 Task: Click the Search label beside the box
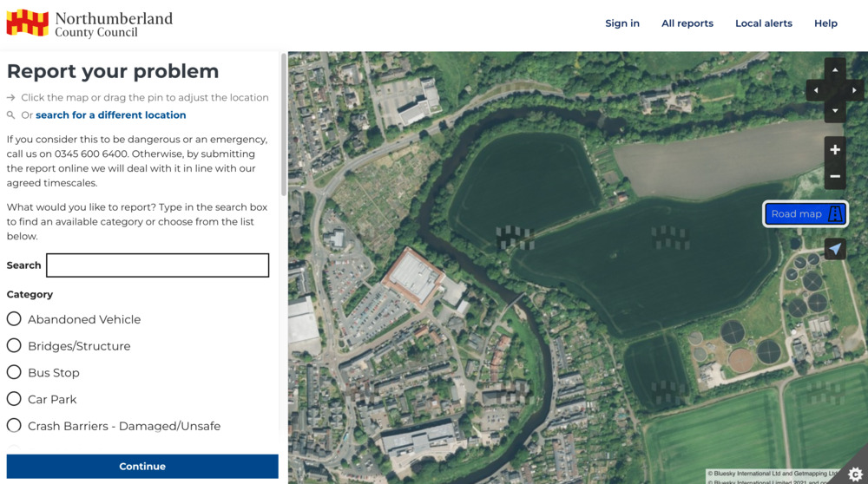pos(23,265)
